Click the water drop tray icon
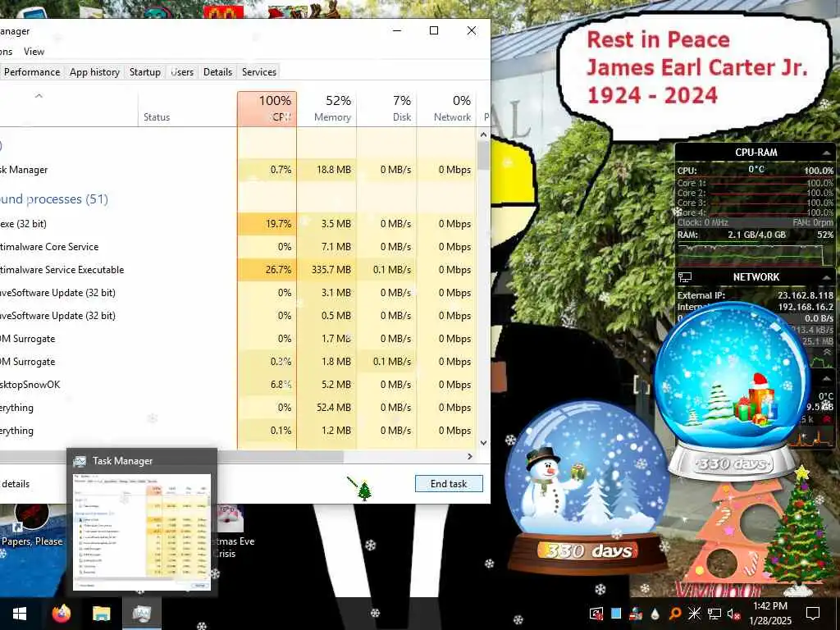The width and height of the screenshot is (840, 630). [x=655, y=614]
